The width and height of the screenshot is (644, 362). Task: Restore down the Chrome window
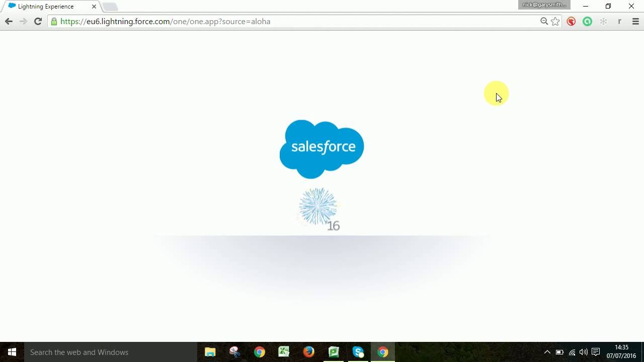coord(608,6)
